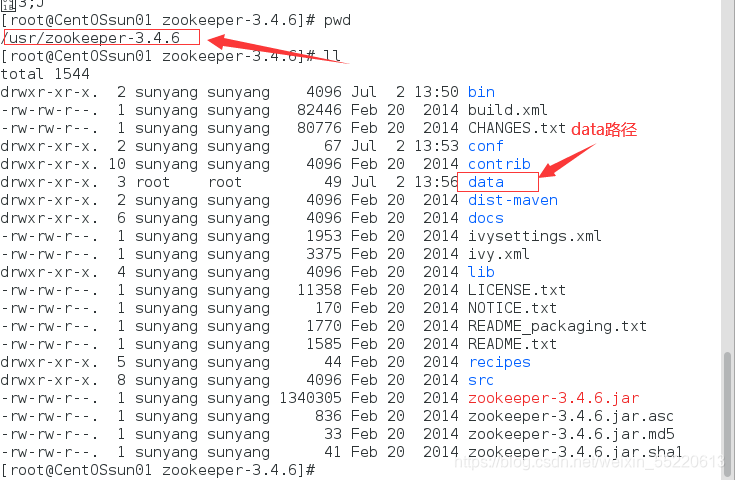Click the '/usr/zookeeper-3.4.6' pwd output
Image resolution: width=735 pixels, height=480 pixels.
91,38
